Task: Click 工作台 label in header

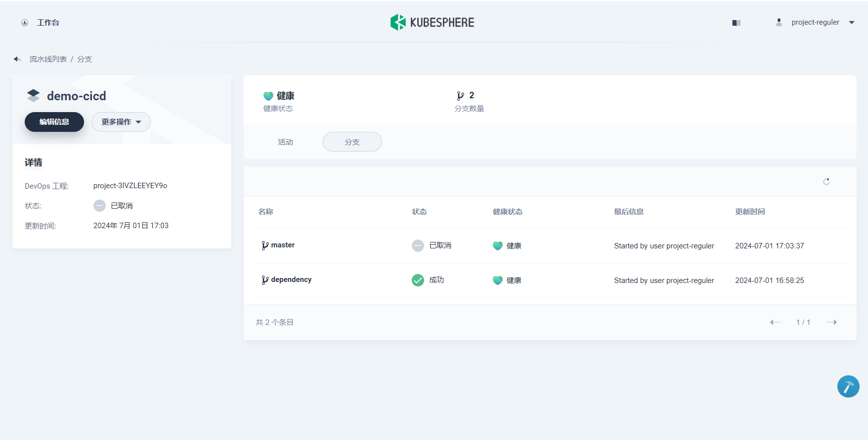Action: tap(48, 23)
